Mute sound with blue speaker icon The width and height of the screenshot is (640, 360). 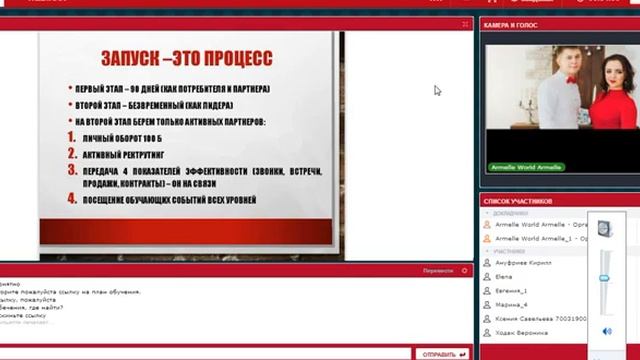[607, 331]
